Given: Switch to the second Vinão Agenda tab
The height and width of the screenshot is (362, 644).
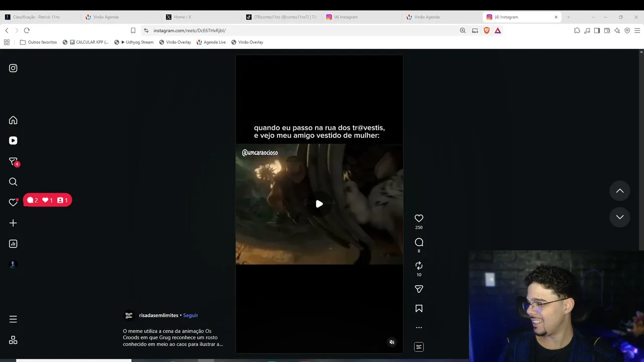Looking at the screenshot, I should pyautogui.click(x=443, y=17).
